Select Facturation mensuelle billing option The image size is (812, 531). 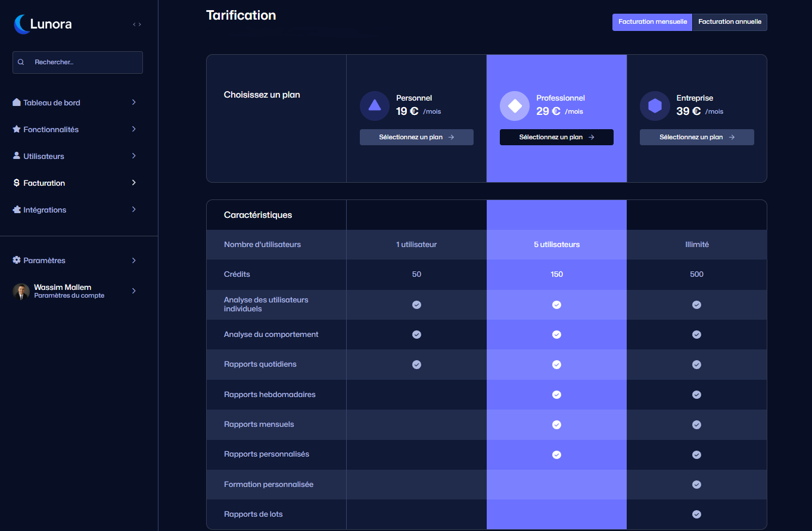pyautogui.click(x=652, y=22)
